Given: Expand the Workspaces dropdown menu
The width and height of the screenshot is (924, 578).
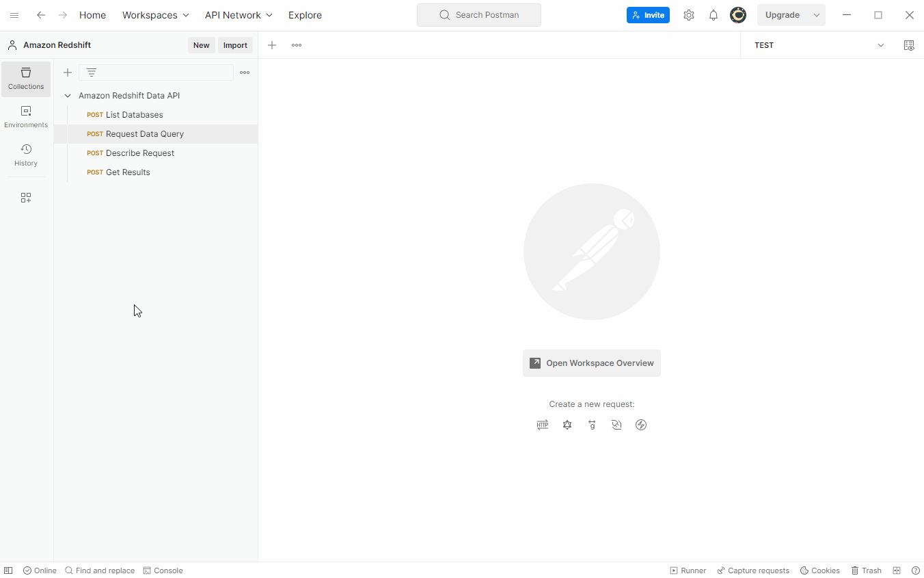Looking at the screenshot, I should pos(155,15).
